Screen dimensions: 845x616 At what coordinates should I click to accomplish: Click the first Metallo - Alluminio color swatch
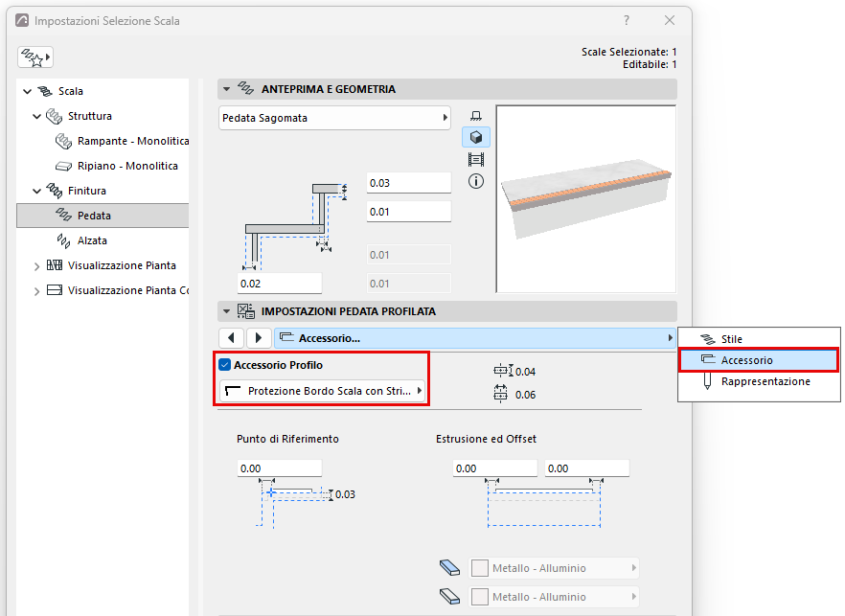click(x=480, y=567)
